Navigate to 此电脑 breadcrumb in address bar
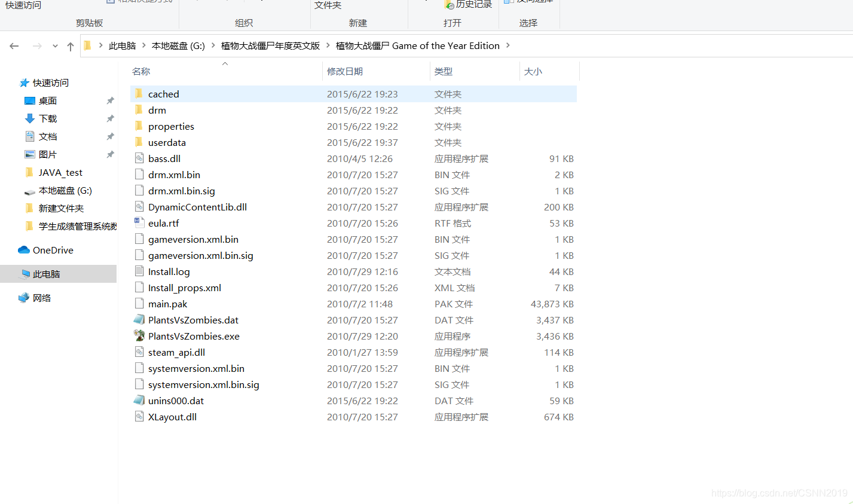 click(123, 46)
